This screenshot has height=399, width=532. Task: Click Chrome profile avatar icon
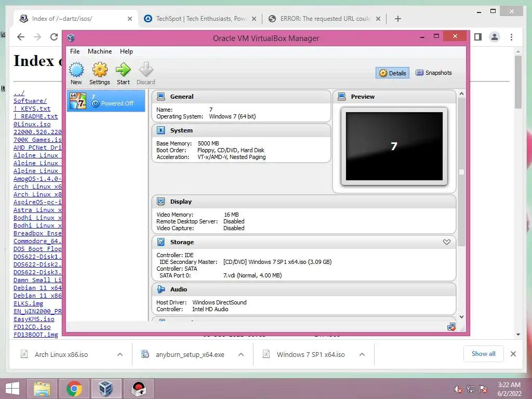pos(495,37)
